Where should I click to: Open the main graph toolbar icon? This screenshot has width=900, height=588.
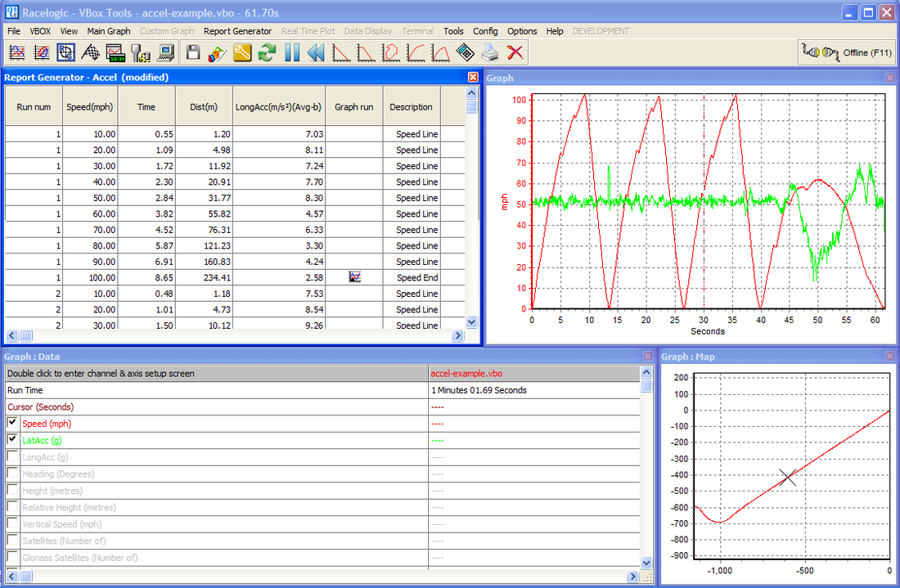[x=17, y=53]
